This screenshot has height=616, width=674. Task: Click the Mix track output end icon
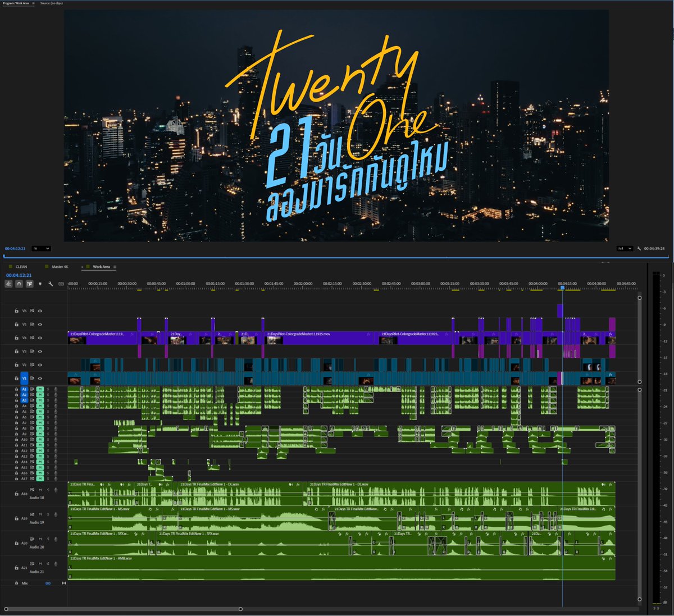click(x=64, y=583)
